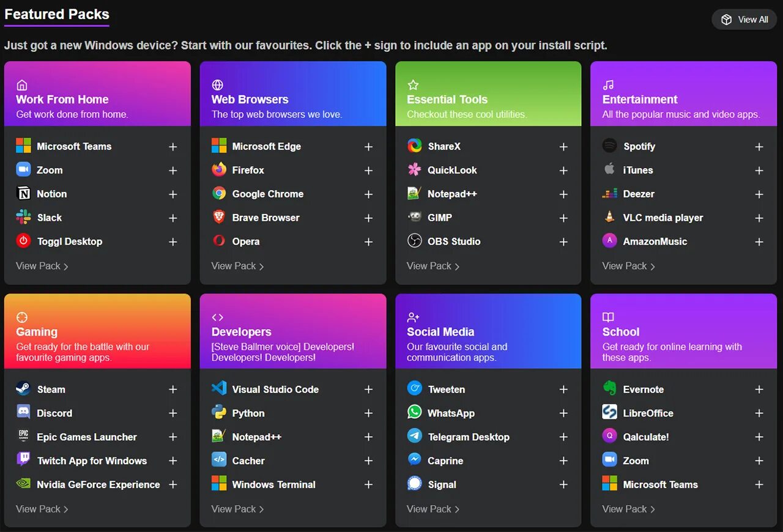Click the LibreOffice icon
Viewport: 783px width, 532px height.
point(609,413)
